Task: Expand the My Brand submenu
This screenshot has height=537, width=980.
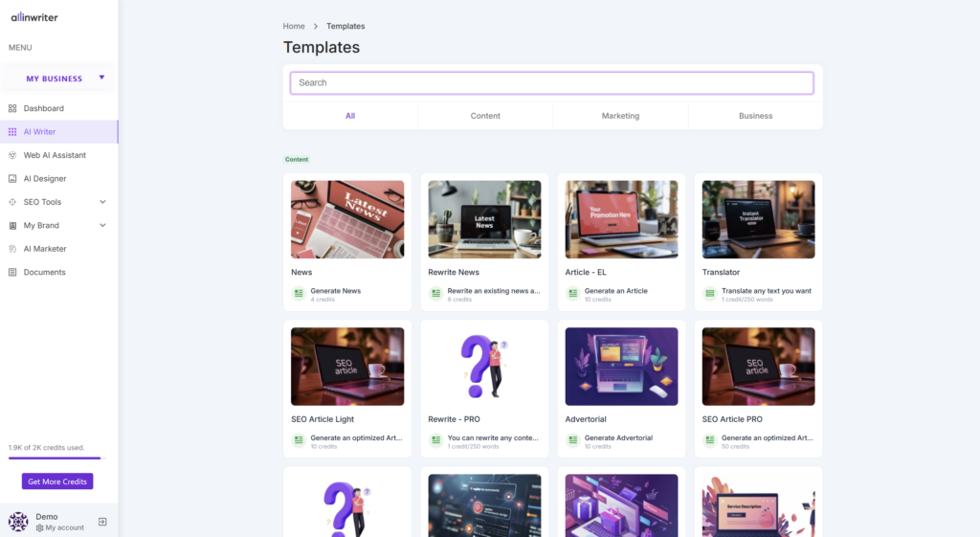Action: pyautogui.click(x=102, y=226)
